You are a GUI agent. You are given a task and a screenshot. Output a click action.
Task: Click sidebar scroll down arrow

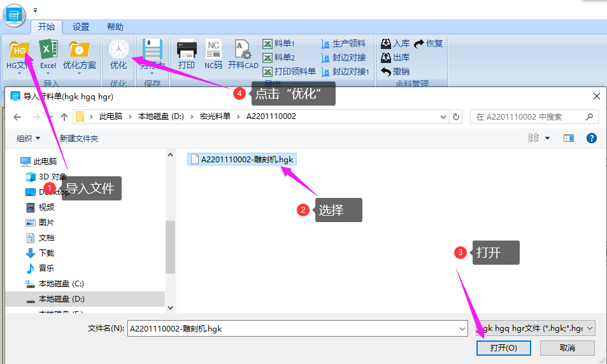coord(170,308)
